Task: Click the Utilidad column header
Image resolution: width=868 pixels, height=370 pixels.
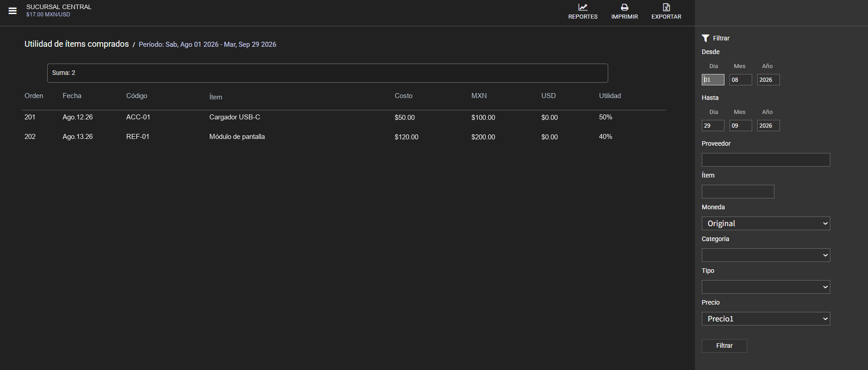Action: (x=610, y=96)
